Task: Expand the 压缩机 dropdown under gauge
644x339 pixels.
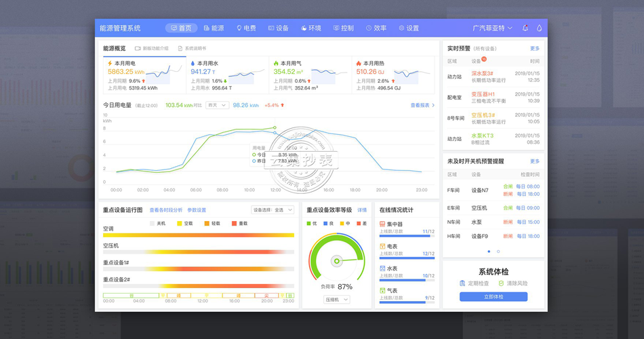Action: pos(336,299)
